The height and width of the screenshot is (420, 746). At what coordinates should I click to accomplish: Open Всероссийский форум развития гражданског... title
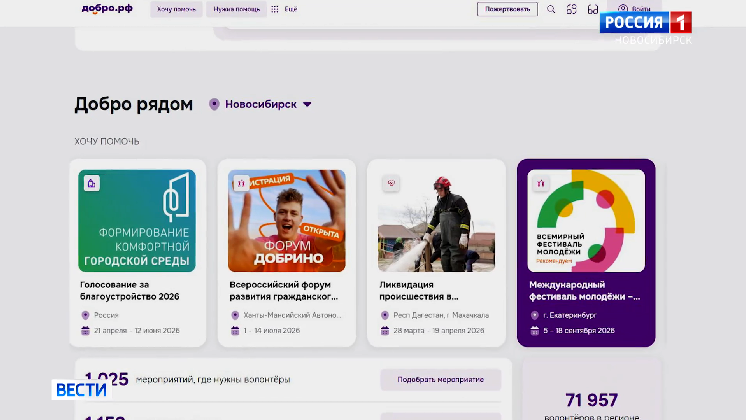pos(284,291)
